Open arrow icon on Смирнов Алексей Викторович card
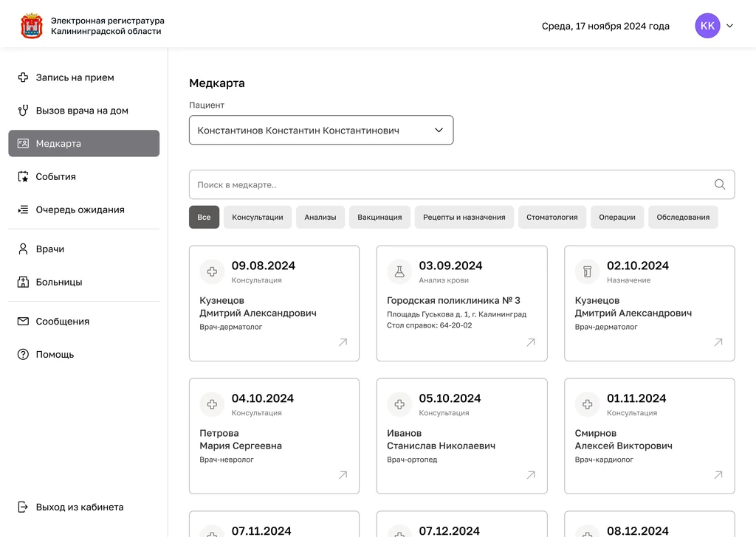 tap(718, 475)
